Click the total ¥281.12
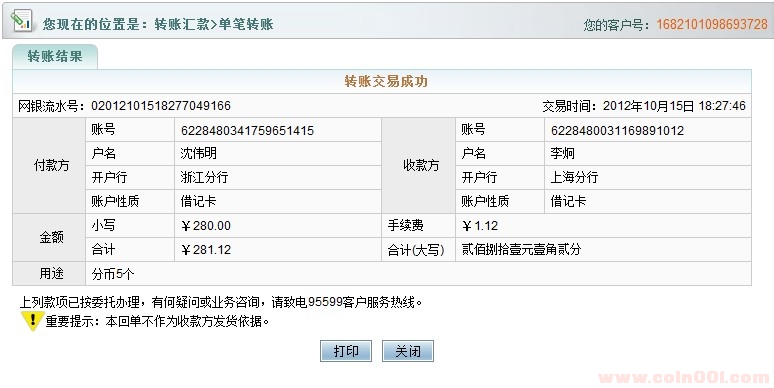774x388 pixels. click(206, 250)
